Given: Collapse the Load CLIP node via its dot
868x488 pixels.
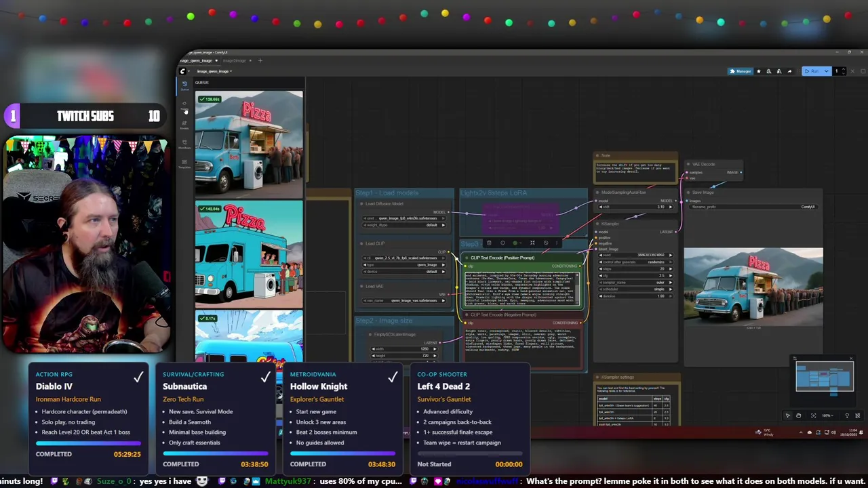Looking at the screenshot, I should [x=361, y=243].
